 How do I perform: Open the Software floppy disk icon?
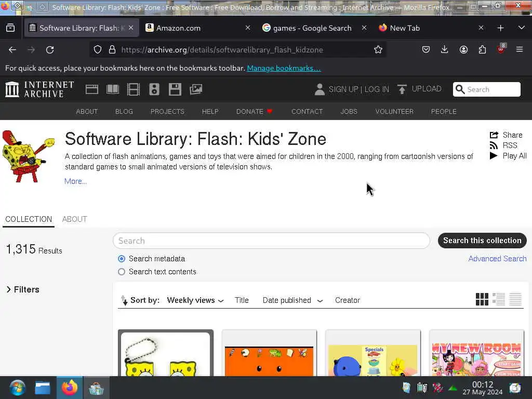pos(175,89)
